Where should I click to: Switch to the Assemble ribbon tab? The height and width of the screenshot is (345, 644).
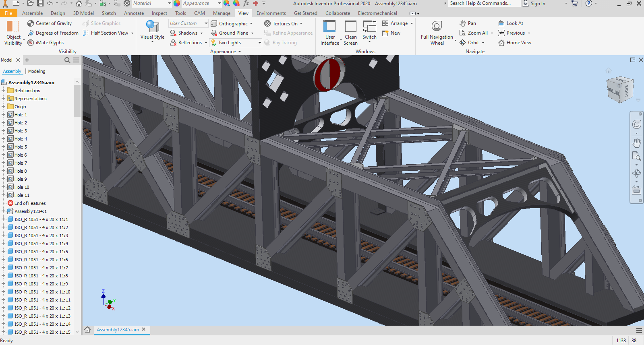32,13
